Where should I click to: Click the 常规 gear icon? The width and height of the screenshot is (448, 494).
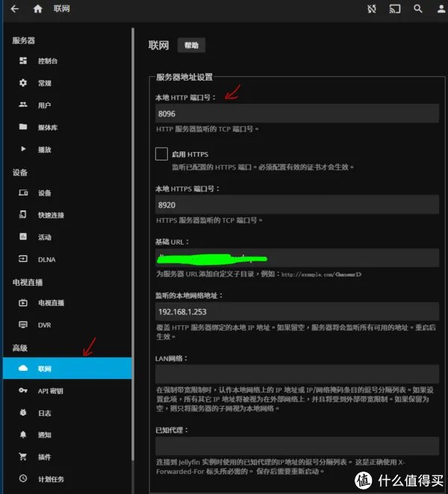[23, 83]
